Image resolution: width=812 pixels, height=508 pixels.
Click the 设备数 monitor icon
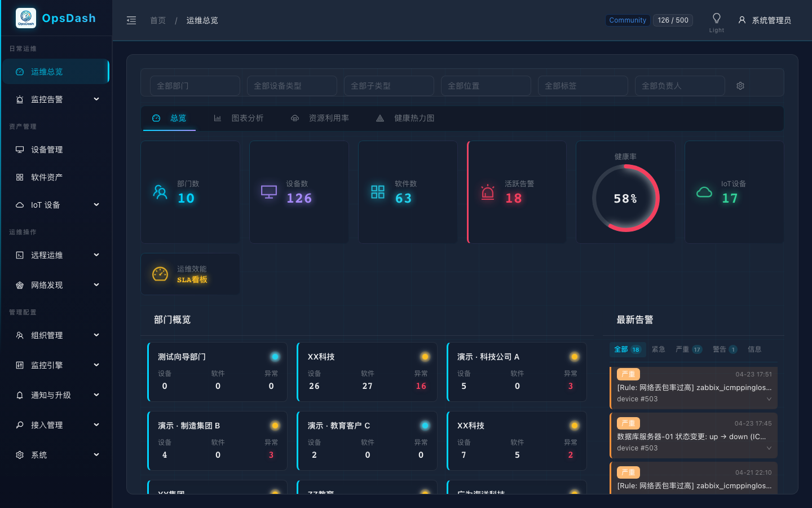click(269, 192)
